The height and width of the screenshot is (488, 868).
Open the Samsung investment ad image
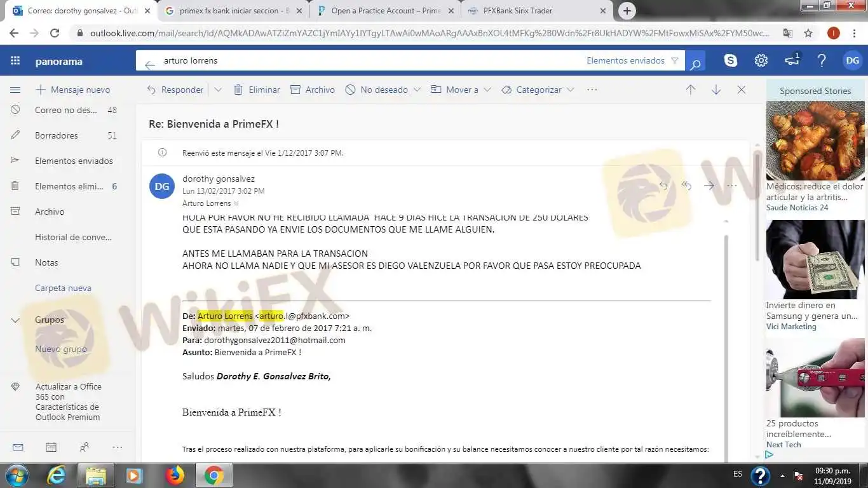[815, 259]
